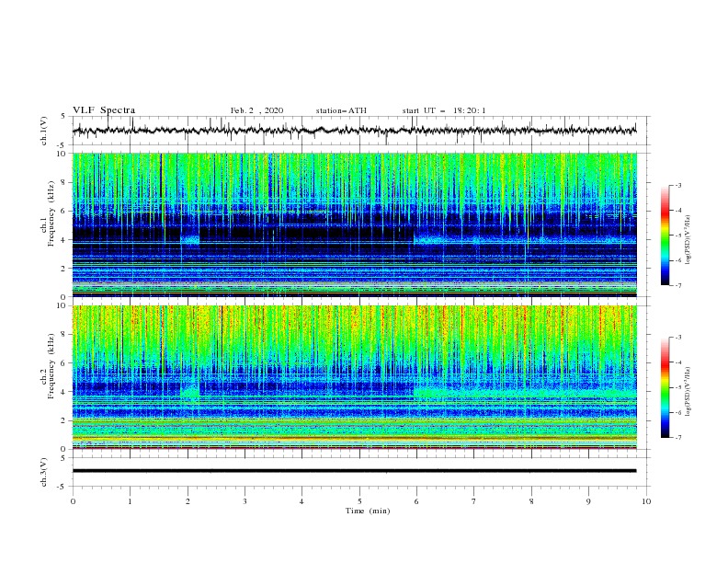Click time axis tick label '3'
This screenshot has width=728, height=563.
(x=245, y=501)
